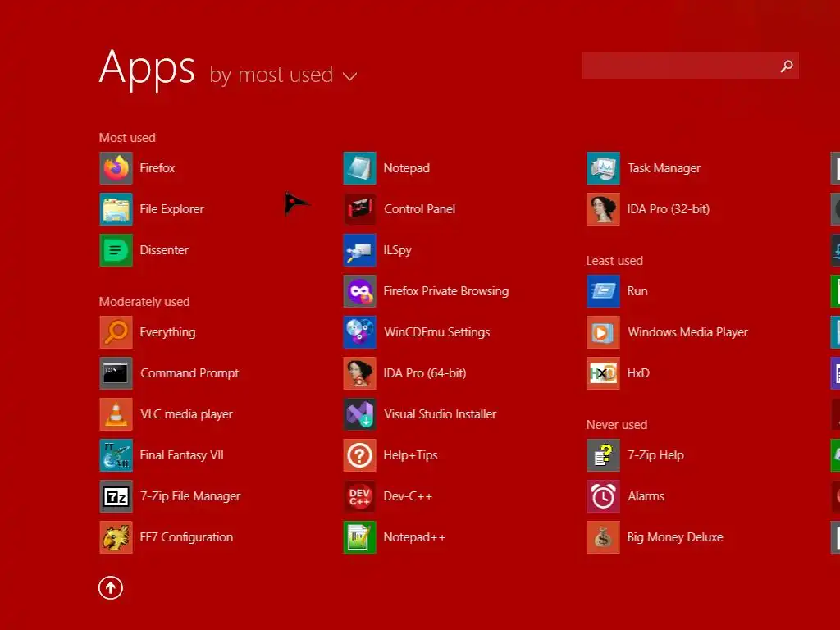
Task: Click the '7-Zip File Manager' label
Action: [x=190, y=496]
